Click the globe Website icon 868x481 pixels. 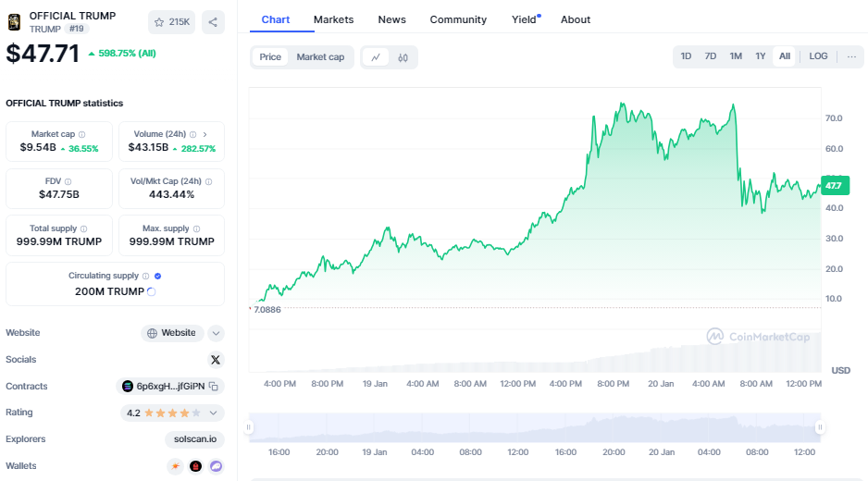pos(153,333)
